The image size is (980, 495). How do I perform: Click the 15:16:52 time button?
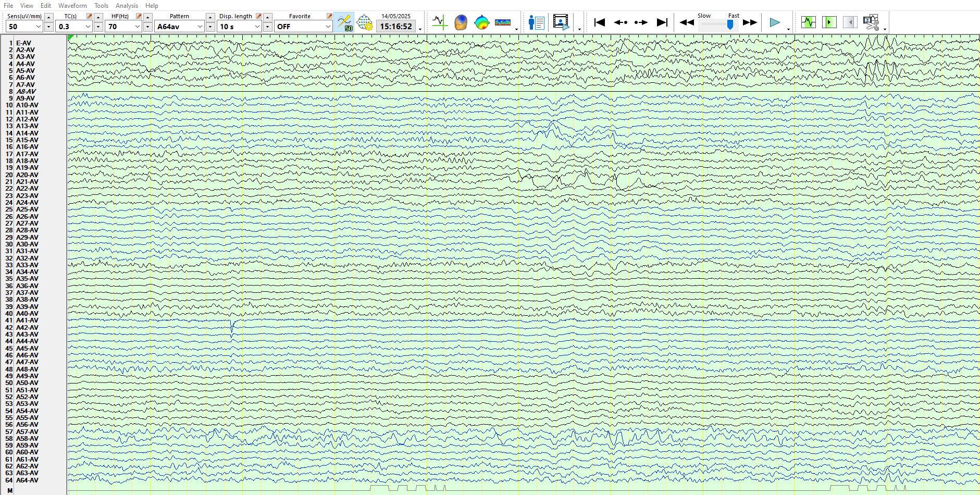tap(396, 27)
